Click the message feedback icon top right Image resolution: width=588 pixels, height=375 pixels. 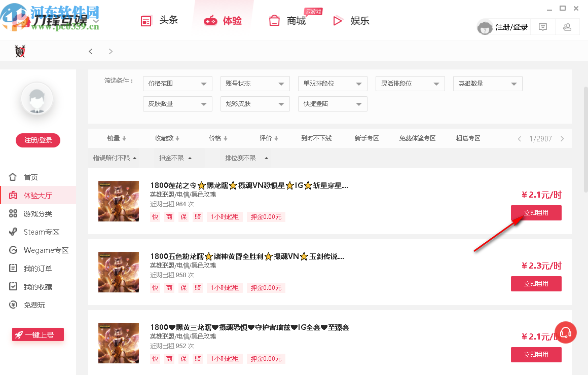coord(542,26)
